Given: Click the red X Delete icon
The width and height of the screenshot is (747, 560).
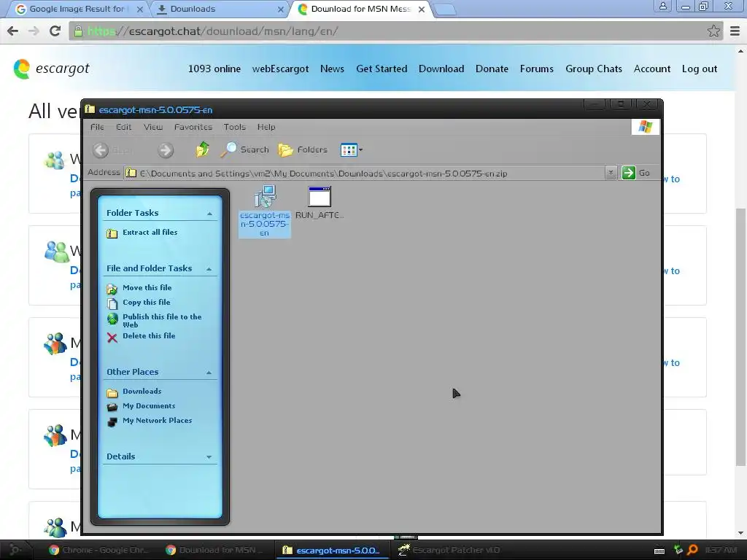Looking at the screenshot, I should 112,338.
